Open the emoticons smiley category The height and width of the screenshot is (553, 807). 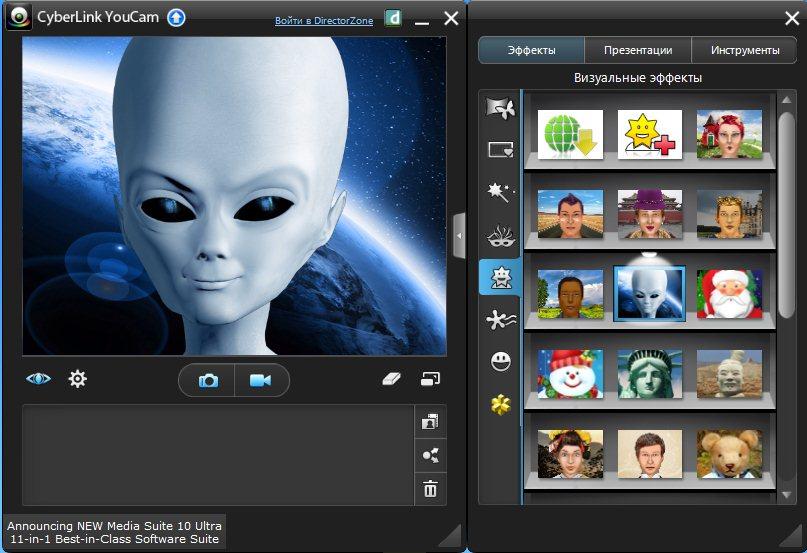[500, 362]
